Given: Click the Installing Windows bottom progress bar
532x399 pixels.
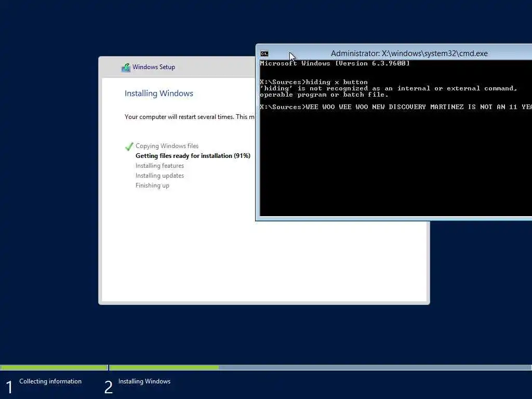Looking at the screenshot, I should 321,367.
